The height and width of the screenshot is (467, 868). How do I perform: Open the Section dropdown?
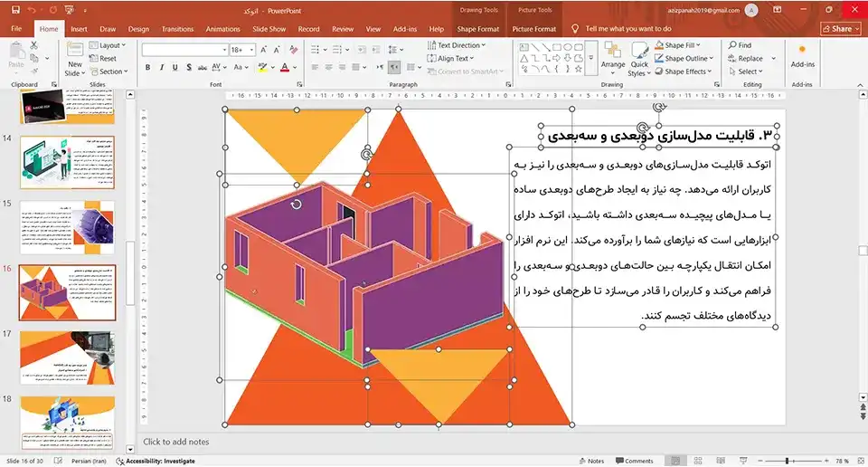(109, 71)
